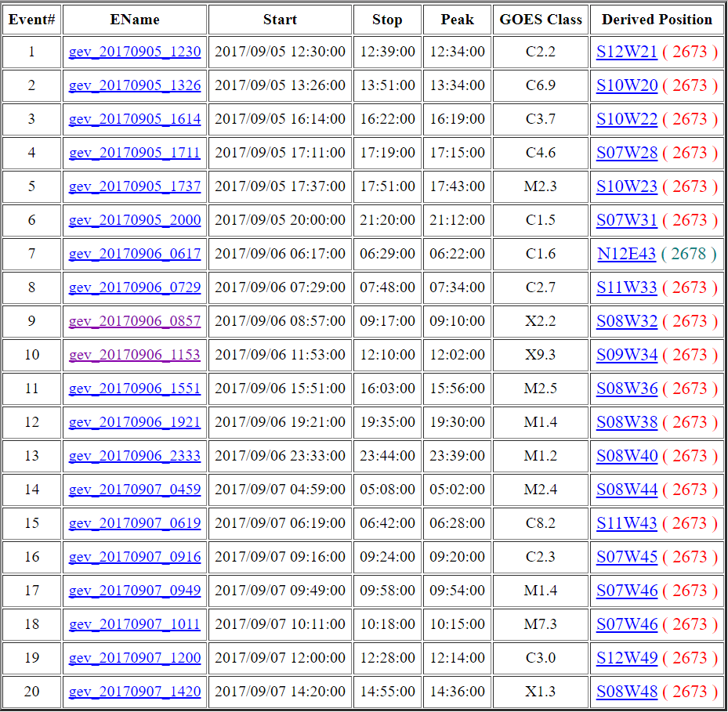Click the Event# column header

(x=31, y=20)
